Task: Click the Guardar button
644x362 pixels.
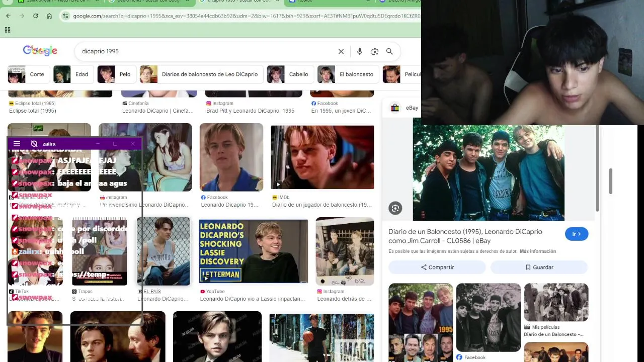Action: tap(539, 267)
